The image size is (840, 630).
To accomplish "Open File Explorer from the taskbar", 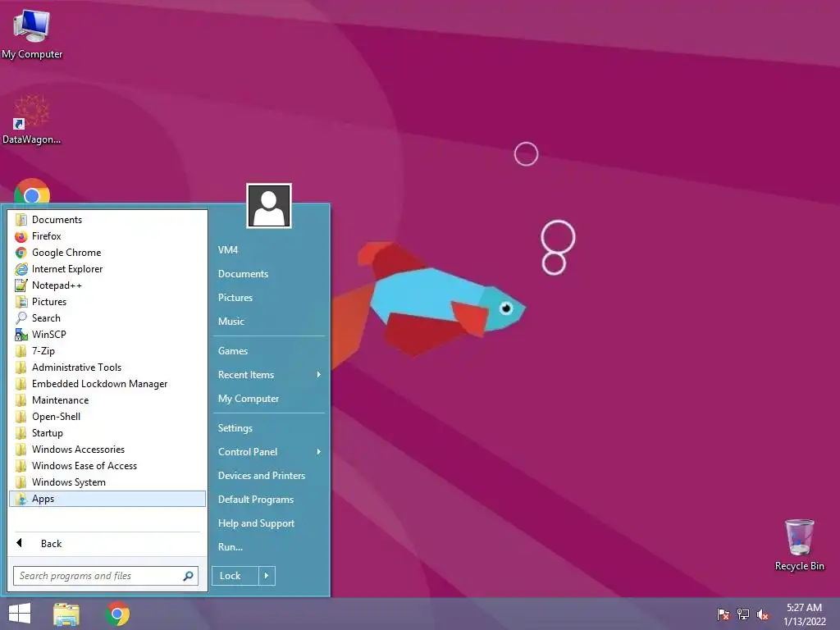I will 66,614.
